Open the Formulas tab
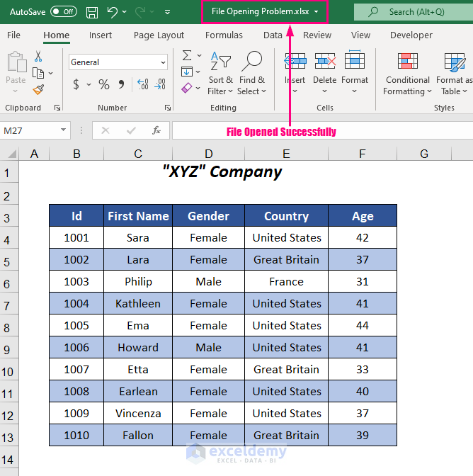This screenshot has height=476, width=473. point(224,35)
